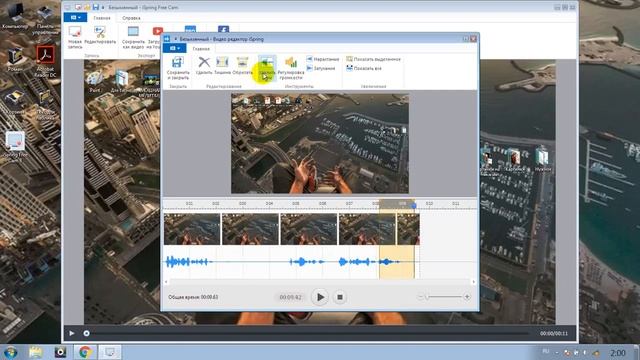
Task: Click the system tray clock showing 2:00
Action: point(617,352)
